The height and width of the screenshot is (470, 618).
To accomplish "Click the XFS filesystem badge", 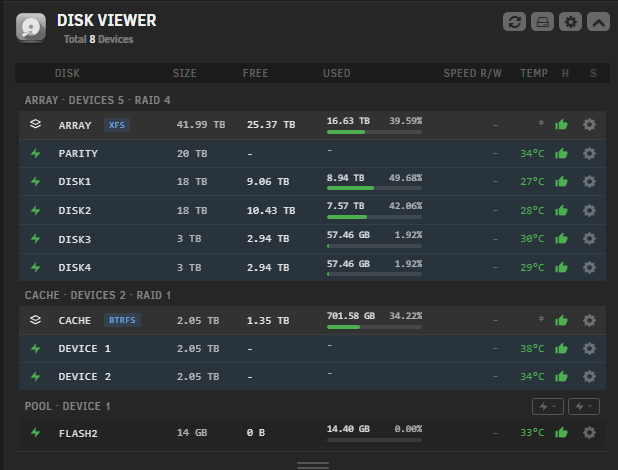I will pyautogui.click(x=117, y=125).
